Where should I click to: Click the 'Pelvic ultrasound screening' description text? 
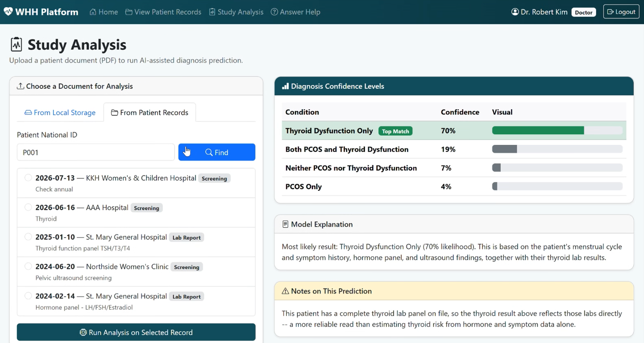tap(74, 278)
